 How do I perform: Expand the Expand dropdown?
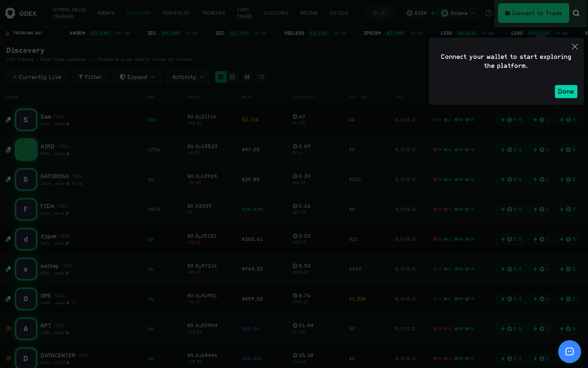point(137,77)
